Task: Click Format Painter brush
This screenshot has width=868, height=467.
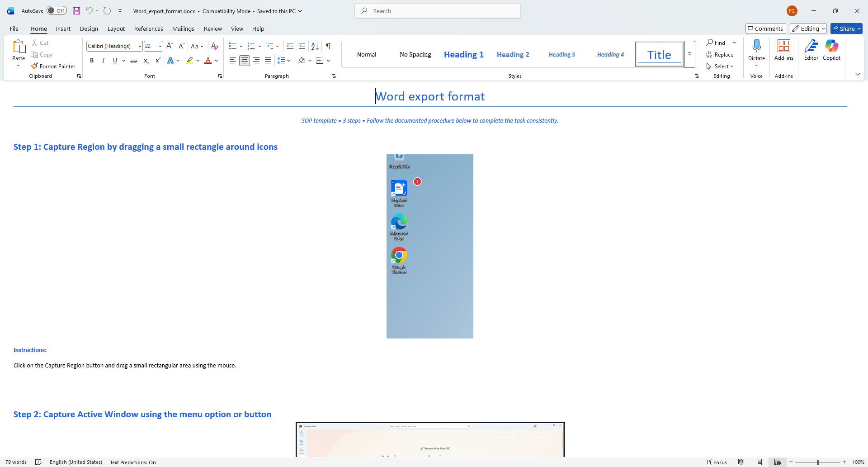Action: click(x=53, y=67)
